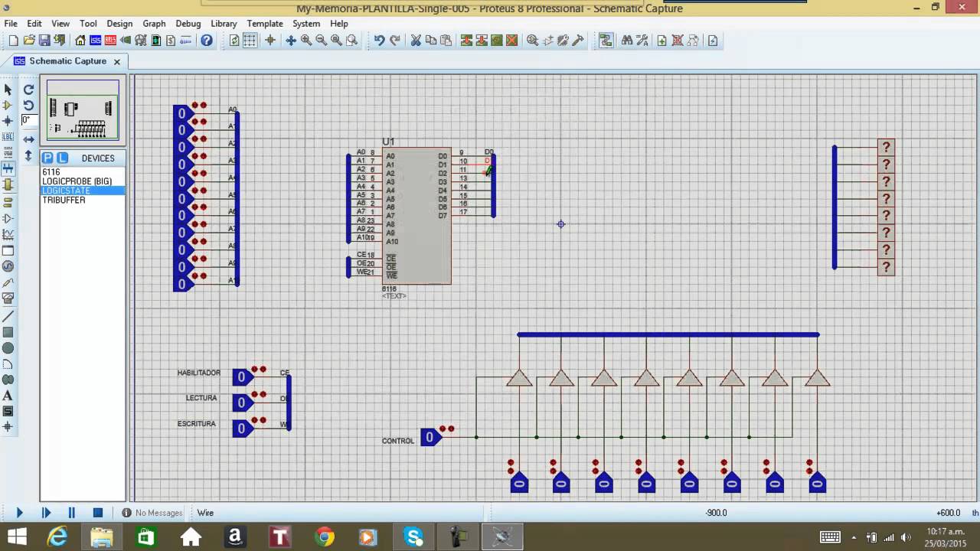980x551 pixels.
Task: Open the Debug menu
Action: pyautogui.click(x=188, y=24)
